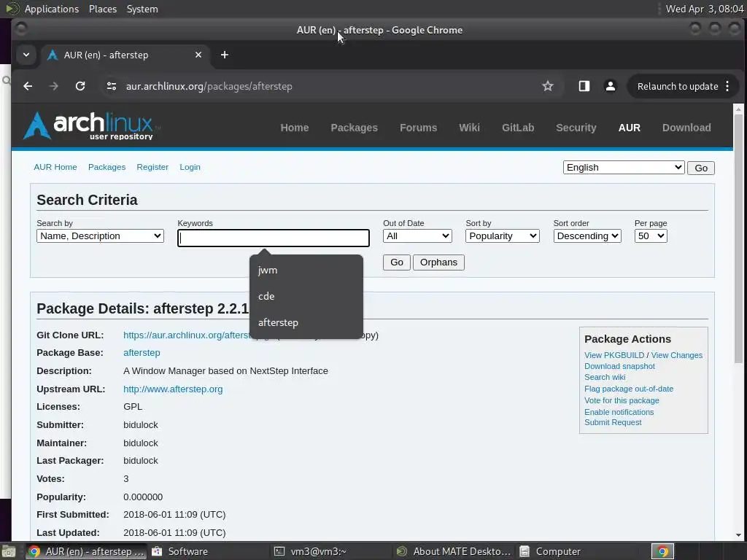Click the Orphans button

coord(438,262)
